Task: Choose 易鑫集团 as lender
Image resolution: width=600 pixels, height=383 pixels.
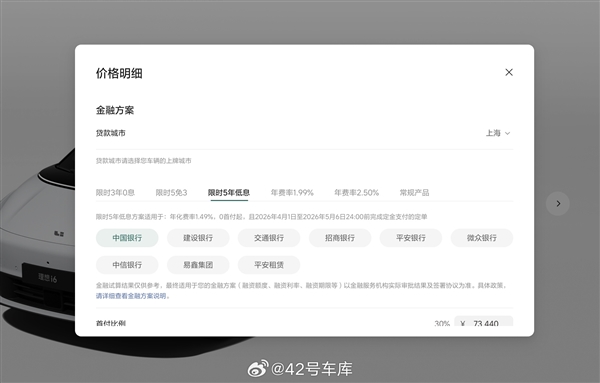Action: coord(198,265)
